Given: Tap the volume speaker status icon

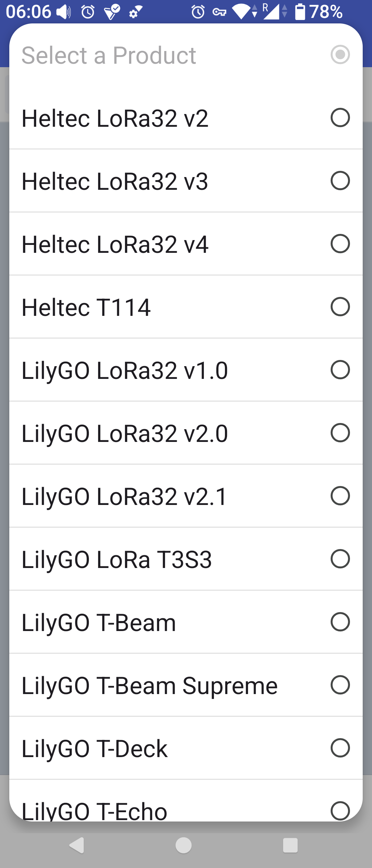Looking at the screenshot, I should 64,12.
